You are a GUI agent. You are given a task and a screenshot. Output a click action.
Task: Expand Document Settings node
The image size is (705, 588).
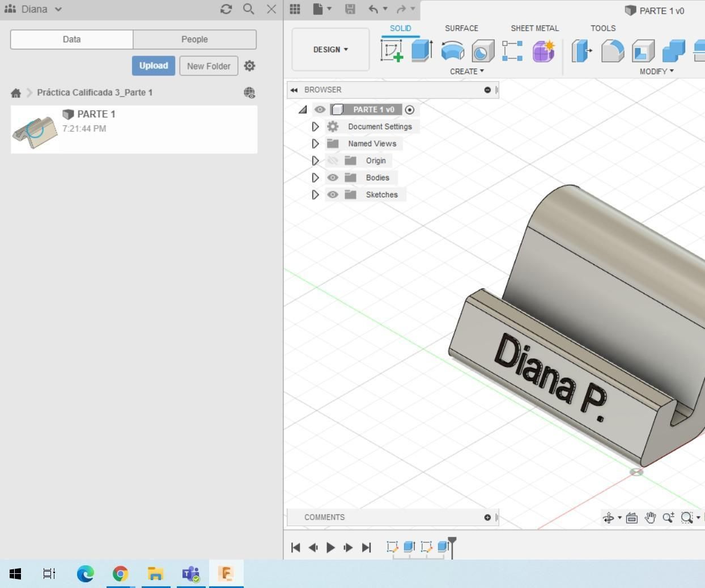tap(315, 126)
